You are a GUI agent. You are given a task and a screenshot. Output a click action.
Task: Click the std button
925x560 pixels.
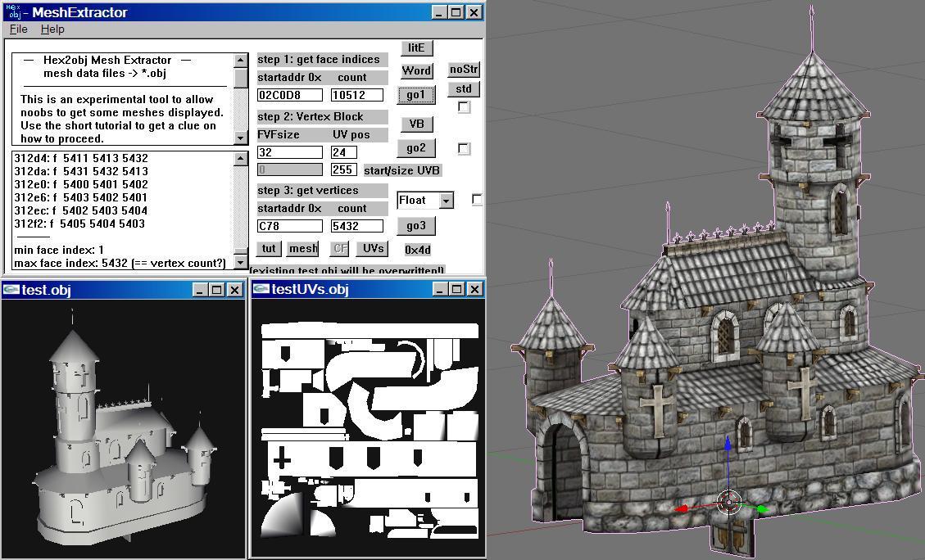[464, 89]
